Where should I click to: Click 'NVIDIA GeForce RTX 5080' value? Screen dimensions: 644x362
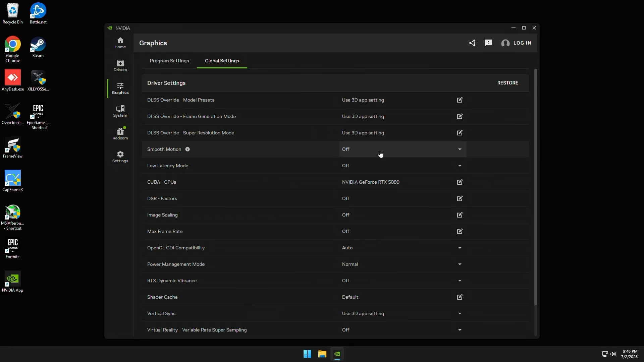tap(371, 182)
